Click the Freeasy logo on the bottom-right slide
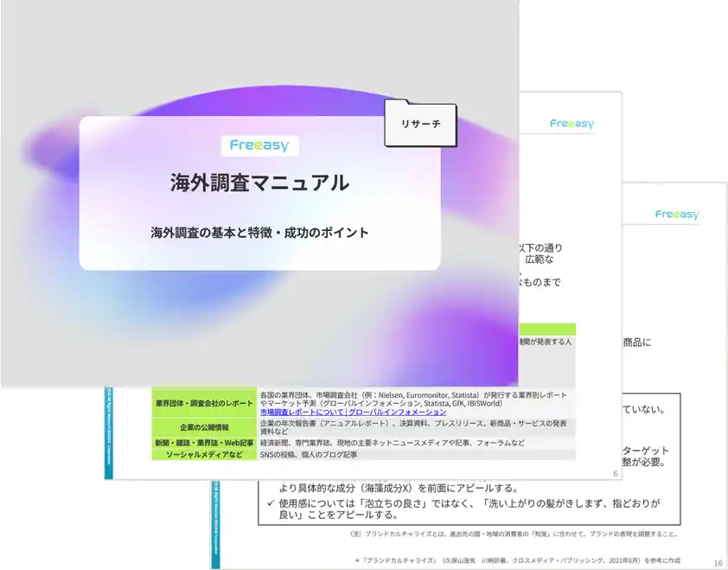The height and width of the screenshot is (570, 728). (x=675, y=215)
